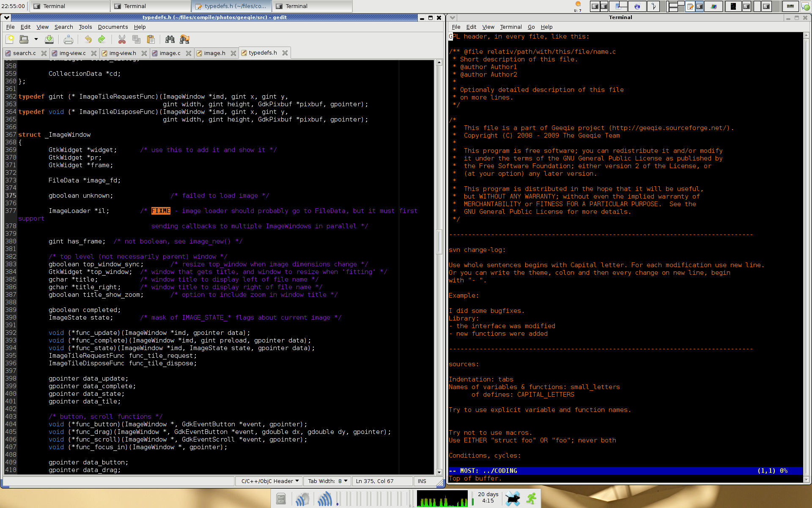Switch to third Terminal taskbar button

312,6
